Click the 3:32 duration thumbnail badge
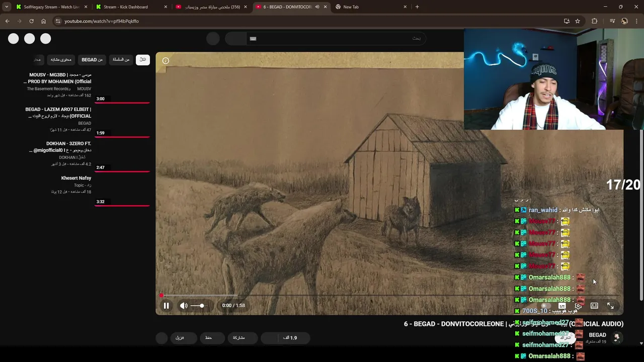 click(101, 202)
